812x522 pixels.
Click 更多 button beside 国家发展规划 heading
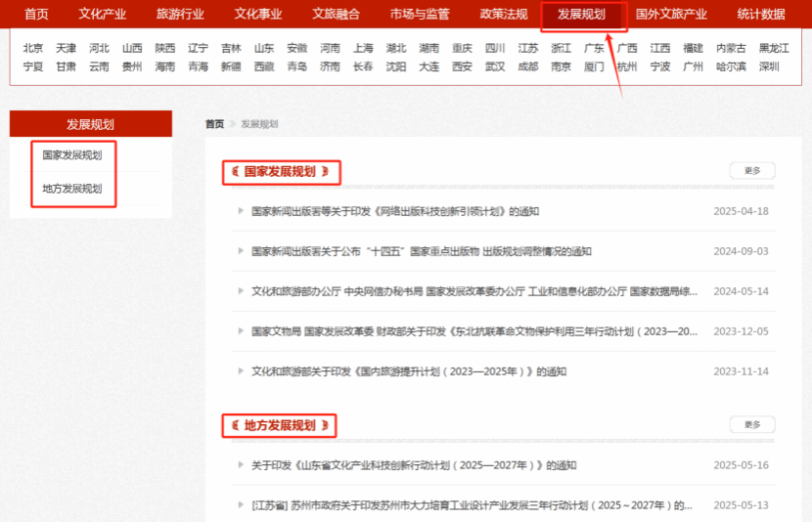(x=751, y=171)
